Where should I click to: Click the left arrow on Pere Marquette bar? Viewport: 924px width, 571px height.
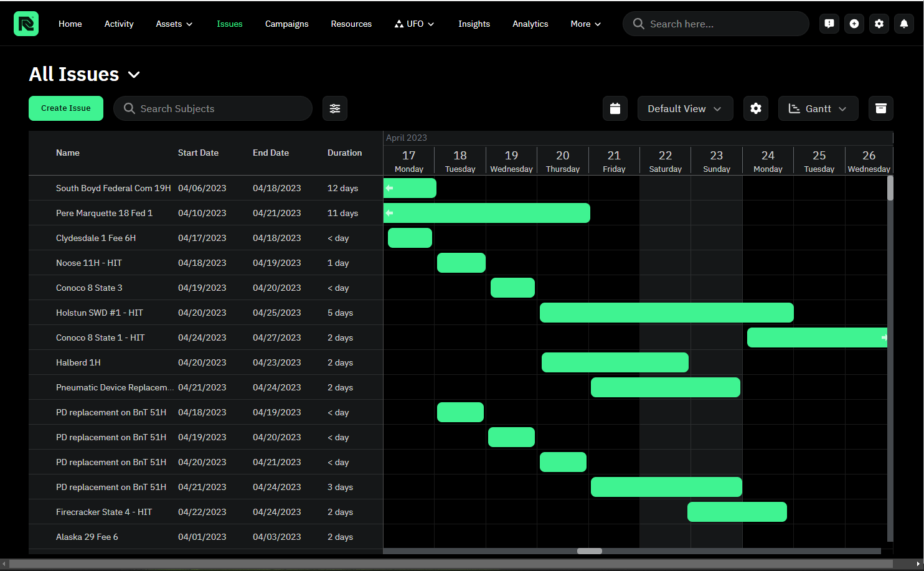390,213
